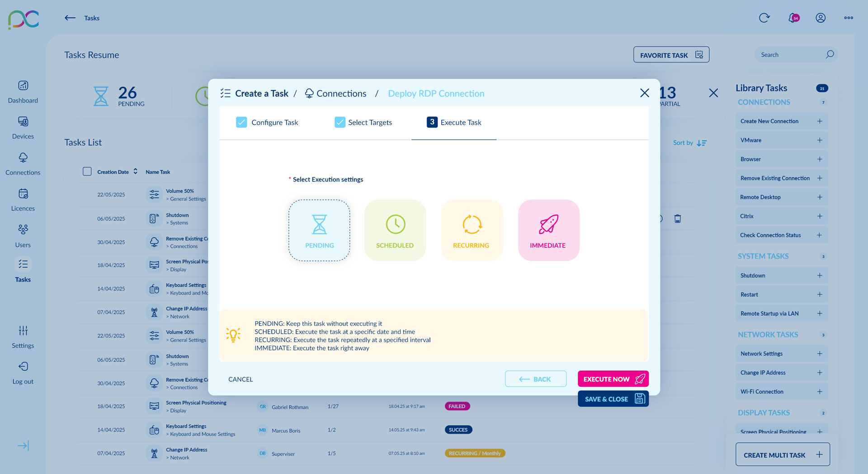Click the Search input field
The width and height of the screenshot is (868, 474).
click(791, 55)
